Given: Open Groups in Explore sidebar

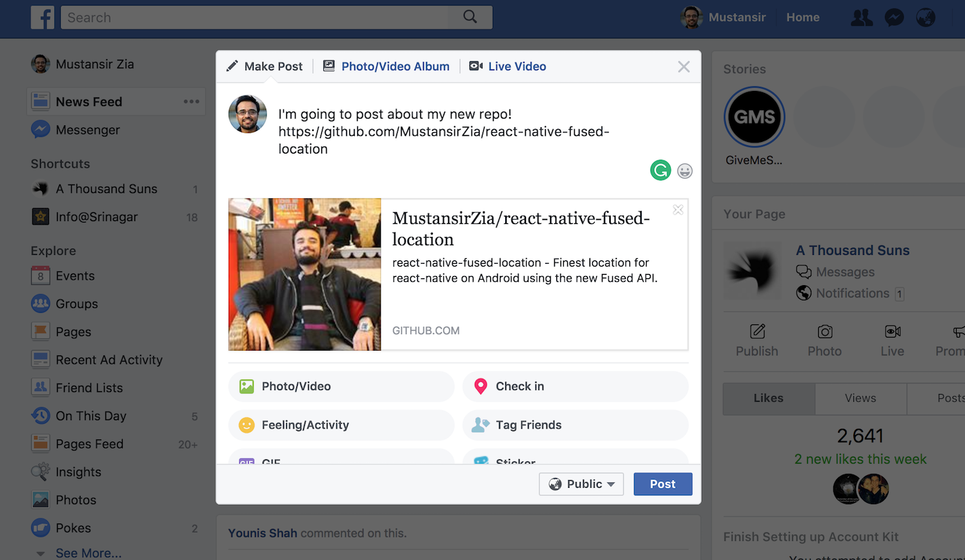Looking at the screenshot, I should 65,304.
